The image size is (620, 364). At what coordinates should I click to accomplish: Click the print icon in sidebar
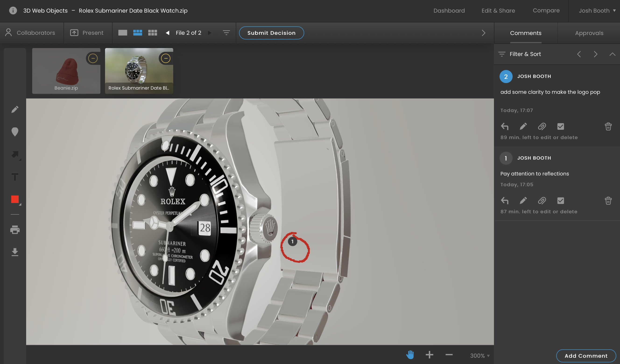[x=15, y=230]
